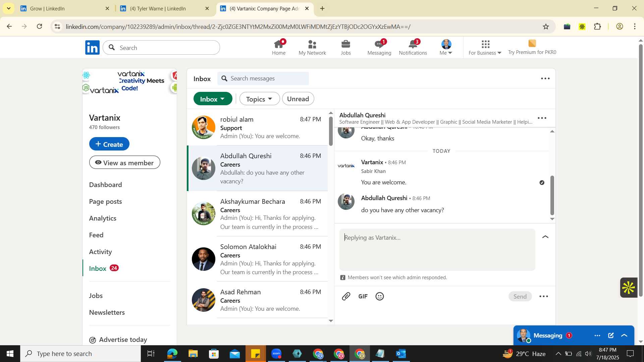Open Asad Rehman conversation
Viewport: 644px width, 362px height.
coord(257,300)
